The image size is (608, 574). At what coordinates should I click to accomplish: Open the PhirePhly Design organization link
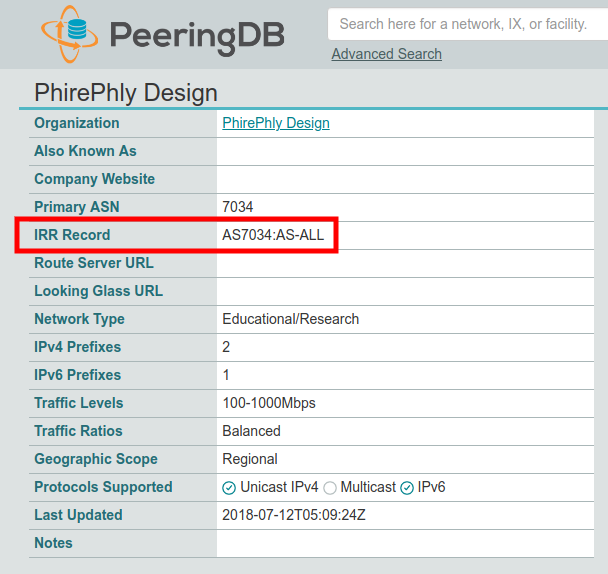coord(276,123)
